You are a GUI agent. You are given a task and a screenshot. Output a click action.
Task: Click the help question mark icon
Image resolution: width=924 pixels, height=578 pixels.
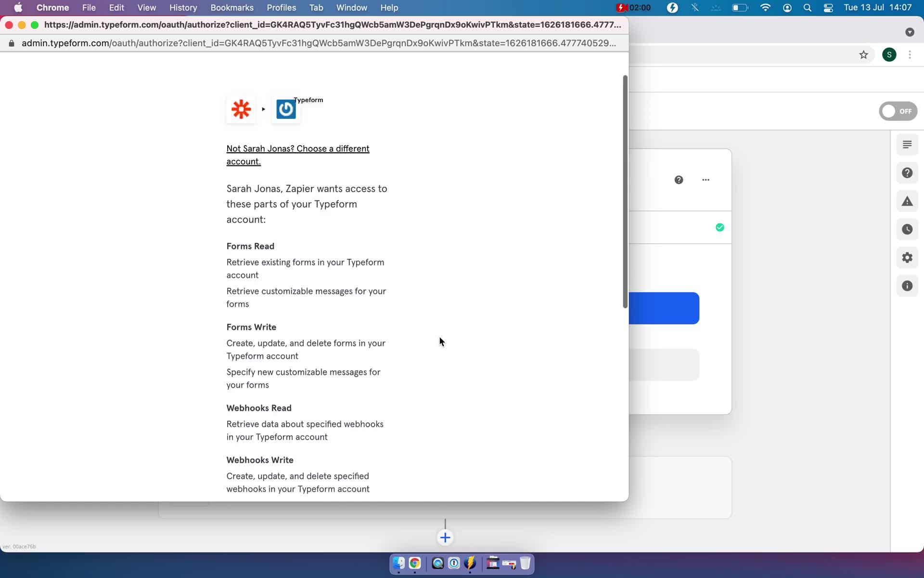point(679,179)
